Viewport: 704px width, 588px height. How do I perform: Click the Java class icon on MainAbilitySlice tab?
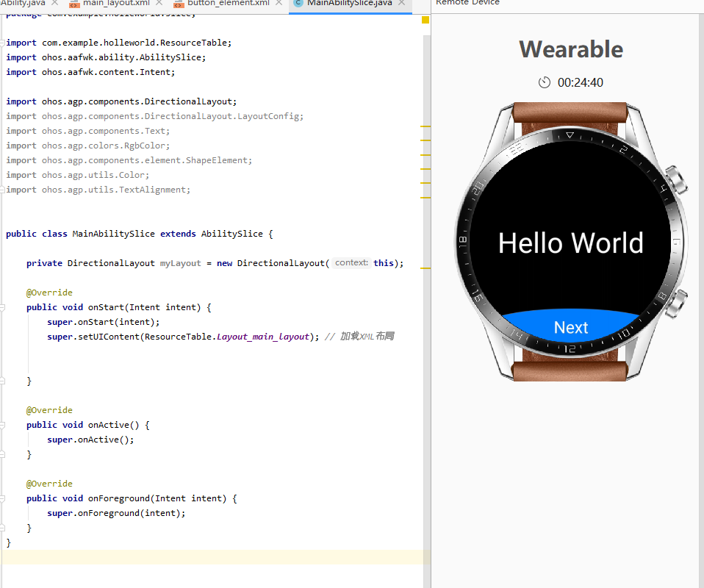tap(298, 3)
